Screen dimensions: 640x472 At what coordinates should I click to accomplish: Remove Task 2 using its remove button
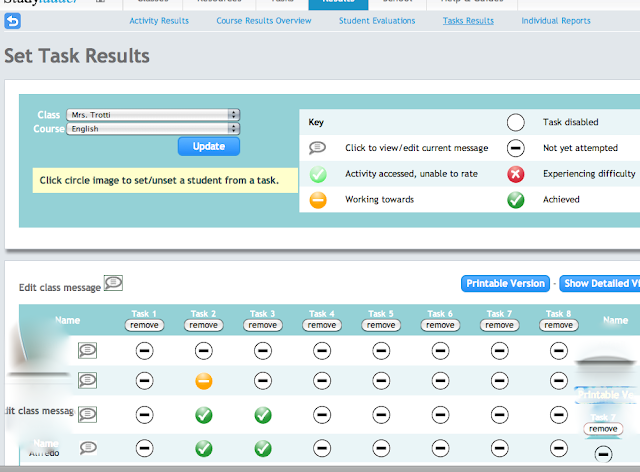[204, 325]
